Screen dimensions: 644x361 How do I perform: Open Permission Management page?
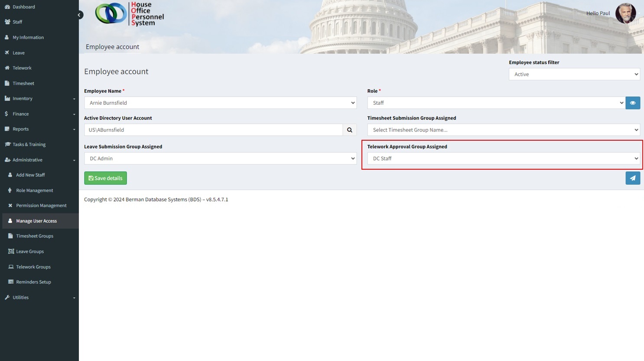pyautogui.click(x=41, y=206)
